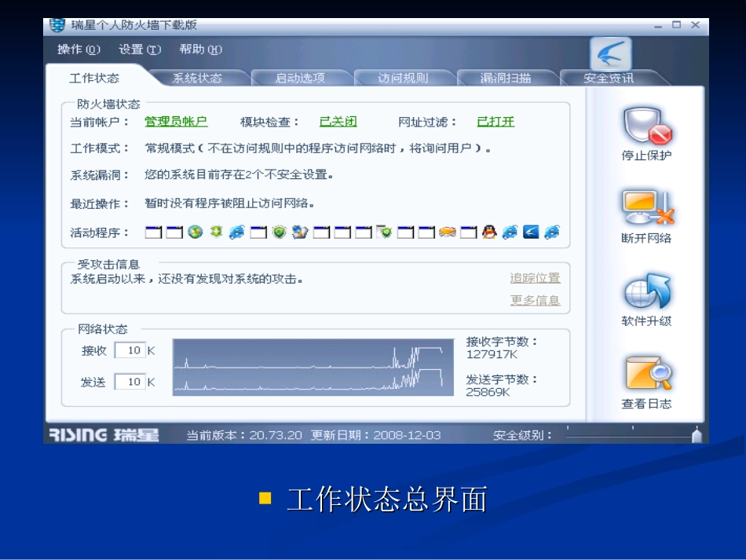Click the 接收 scale value field

pos(130,350)
